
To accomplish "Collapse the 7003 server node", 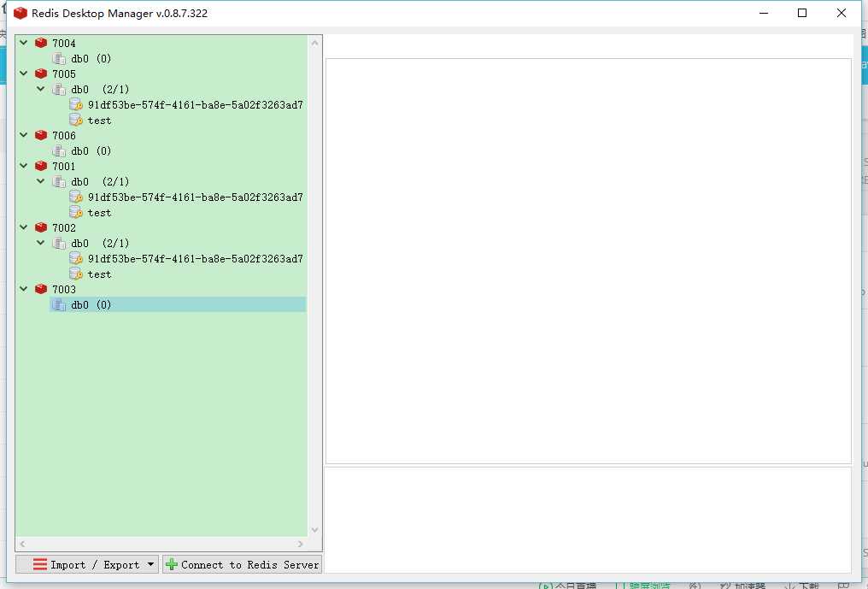I will pyautogui.click(x=23, y=289).
